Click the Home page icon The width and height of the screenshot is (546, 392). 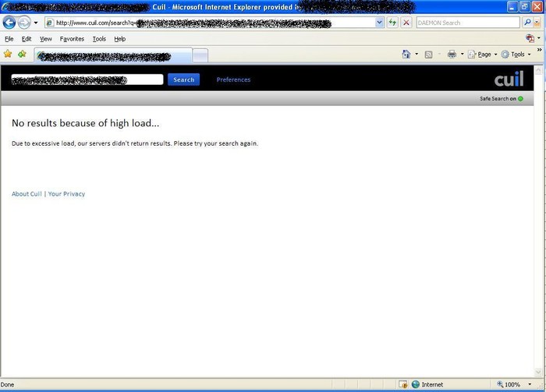(x=406, y=55)
